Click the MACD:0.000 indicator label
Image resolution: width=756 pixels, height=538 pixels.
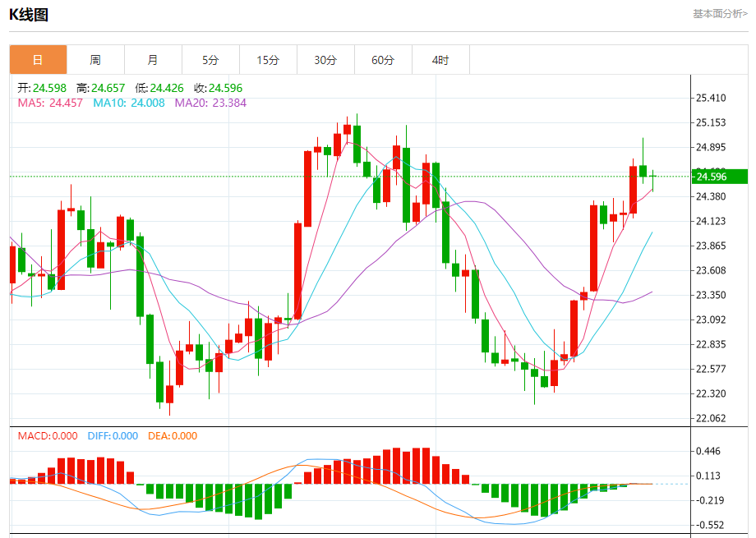pyautogui.click(x=48, y=436)
